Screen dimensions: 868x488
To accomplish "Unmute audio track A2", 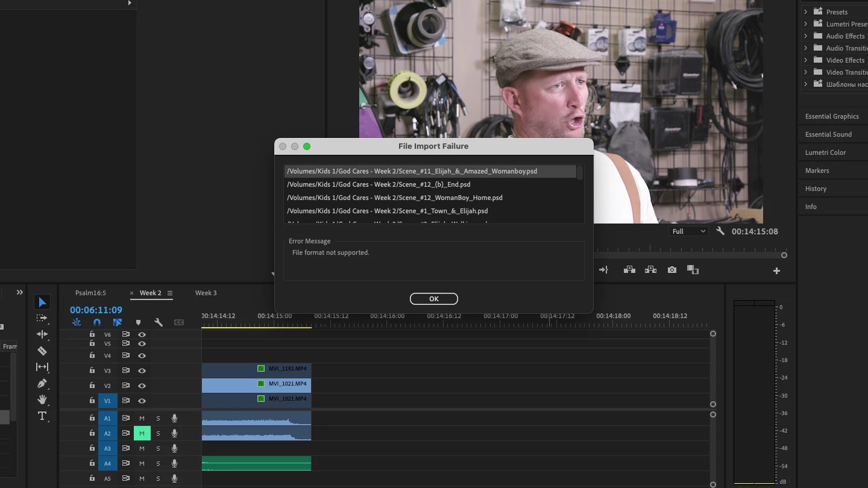I will click(x=142, y=433).
